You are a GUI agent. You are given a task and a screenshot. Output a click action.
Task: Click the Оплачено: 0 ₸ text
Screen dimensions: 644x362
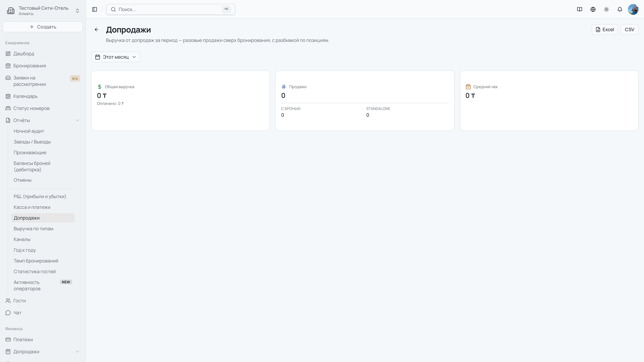tap(110, 104)
